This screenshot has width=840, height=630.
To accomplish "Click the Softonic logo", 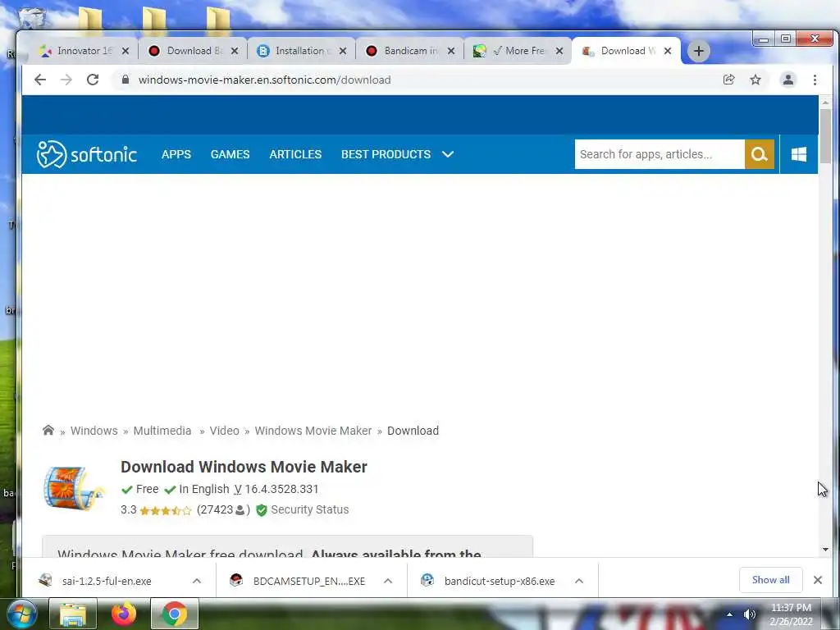I will click(x=87, y=154).
